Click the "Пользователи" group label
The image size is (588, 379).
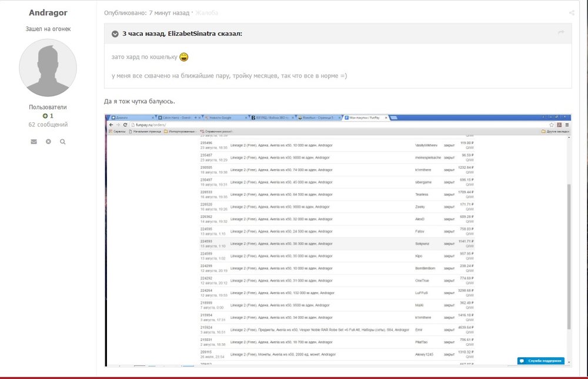[48, 108]
